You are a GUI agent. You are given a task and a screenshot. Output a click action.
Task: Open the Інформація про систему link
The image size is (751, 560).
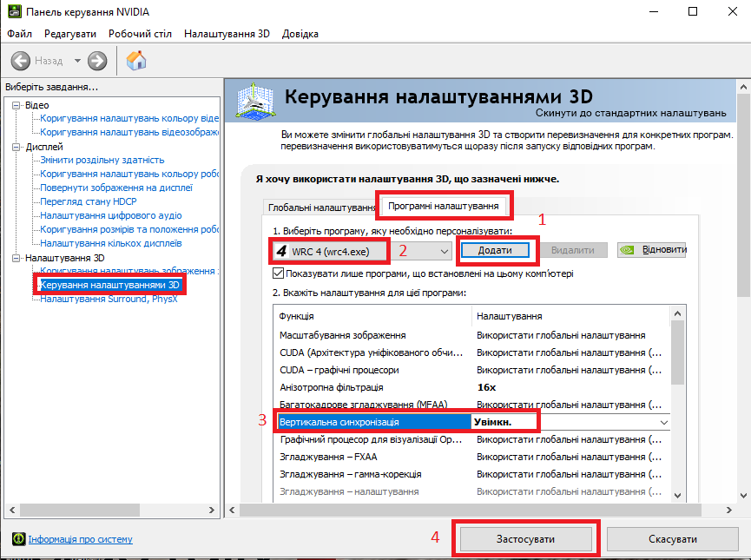pyautogui.click(x=80, y=539)
